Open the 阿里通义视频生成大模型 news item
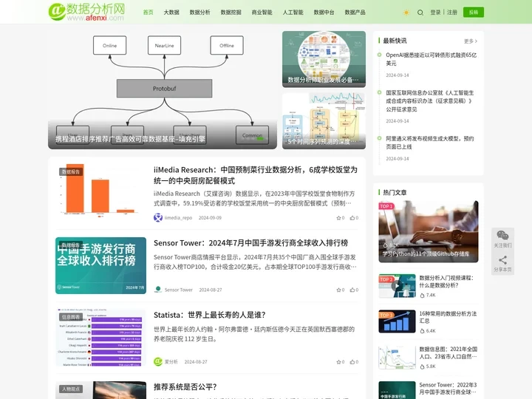Image resolution: width=532 pixels, height=399 pixels. click(x=430, y=143)
